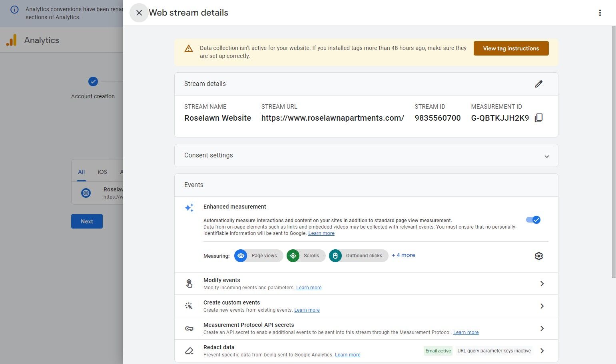Viewport: 616px width, 364px height.
Task: Expand the Consent settings section
Action: tap(546, 156)
